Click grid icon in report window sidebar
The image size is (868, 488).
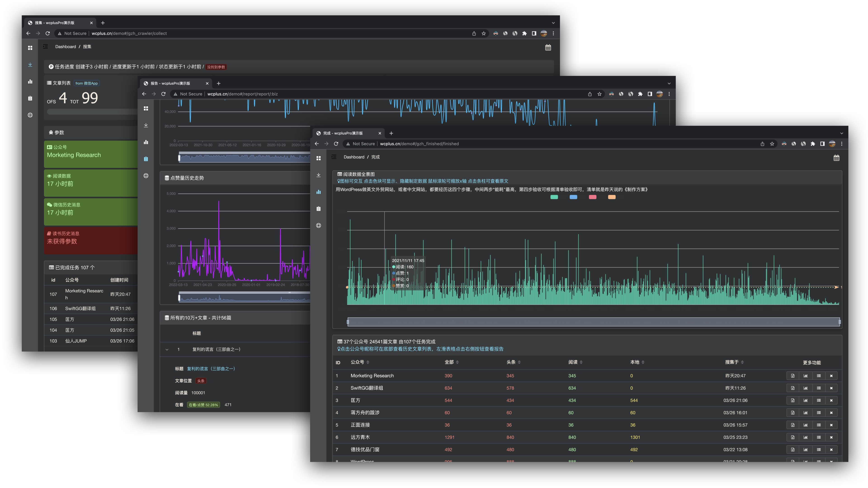[146, 108]
